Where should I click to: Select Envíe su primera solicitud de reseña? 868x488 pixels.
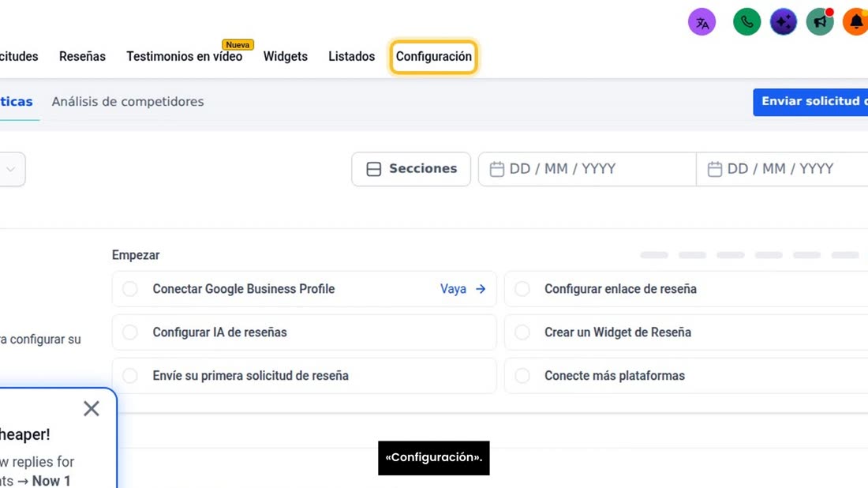(x=251, y=376)
